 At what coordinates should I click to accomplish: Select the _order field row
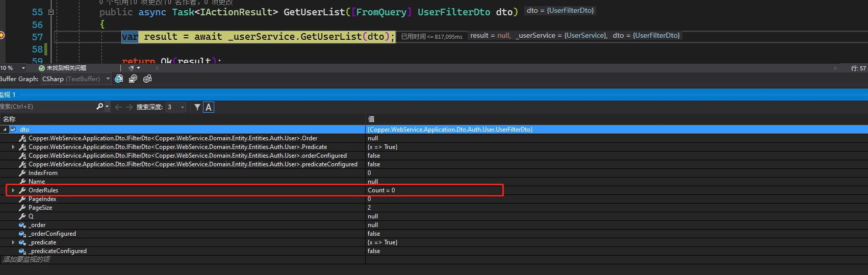tap(434, 225)
